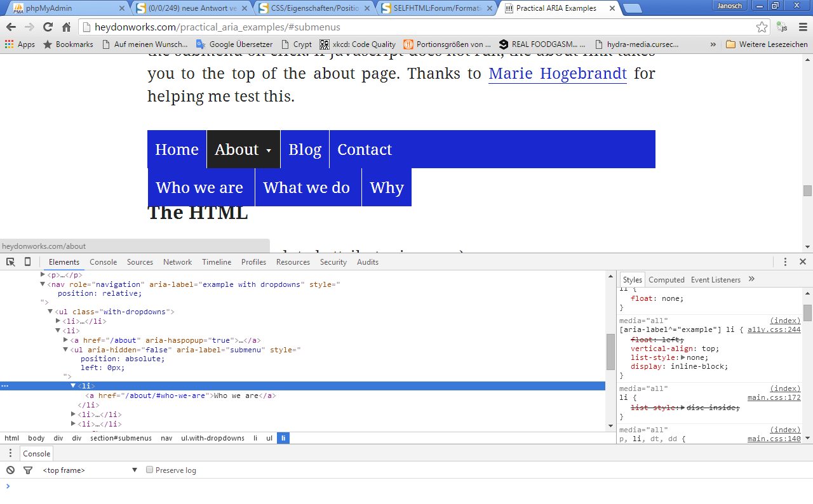The height and width of the screenshot is (504, 813).
Task: Show more Styles pane tabs via chevron
Action: pos(751,279)
